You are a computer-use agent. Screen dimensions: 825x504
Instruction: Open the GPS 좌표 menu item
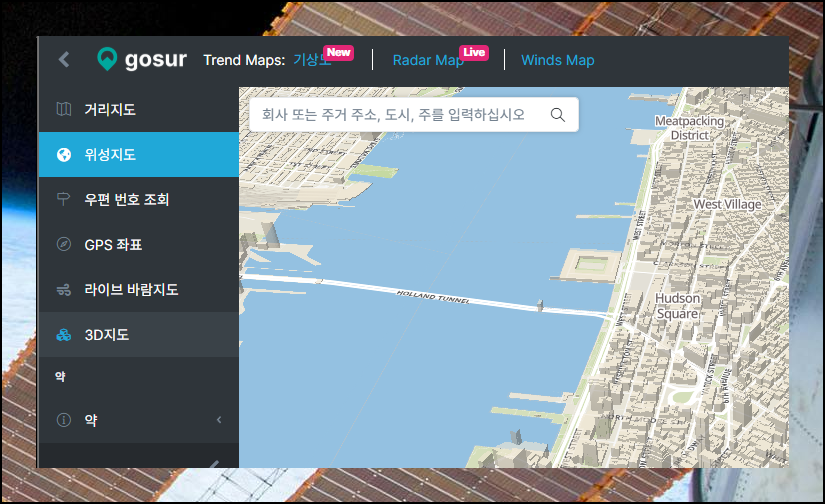coord(139,245)
